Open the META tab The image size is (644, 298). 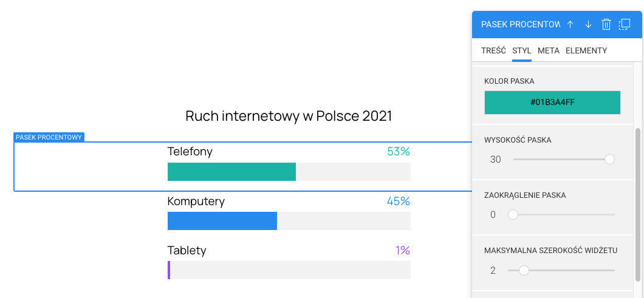549,50
